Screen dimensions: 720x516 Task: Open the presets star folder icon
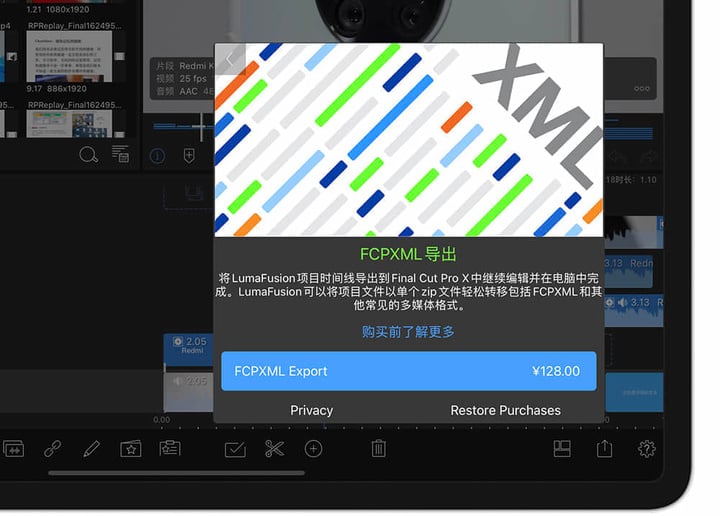click(131, 449)
